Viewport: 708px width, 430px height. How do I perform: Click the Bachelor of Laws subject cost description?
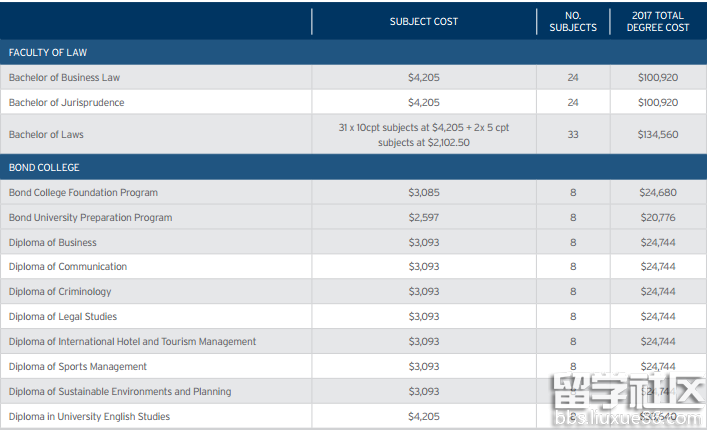(424, 135)
